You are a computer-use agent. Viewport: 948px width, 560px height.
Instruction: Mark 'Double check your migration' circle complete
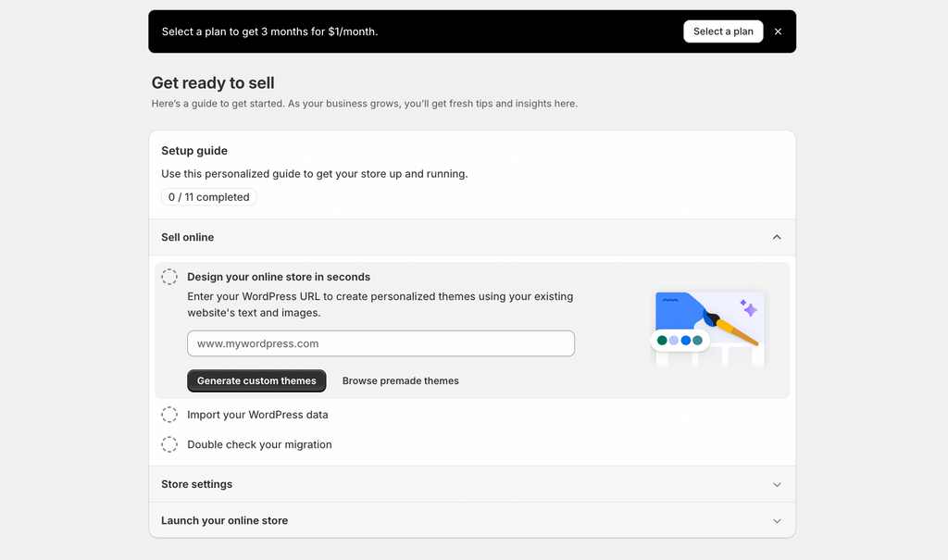(169, 444)
